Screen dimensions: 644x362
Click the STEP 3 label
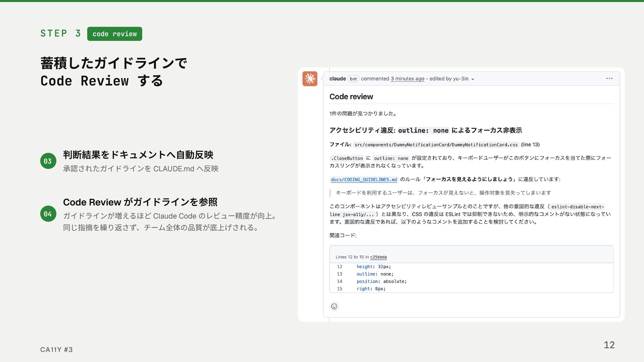60,34
